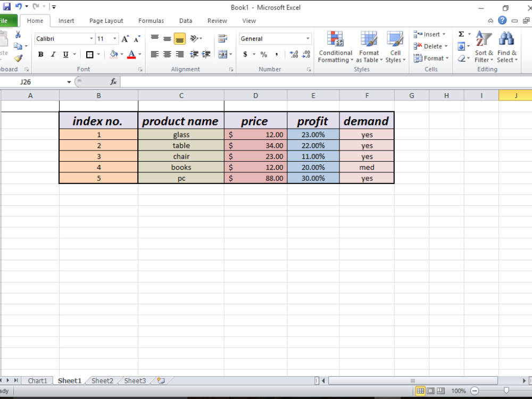Image resolution: width=532 pixels, height=399 pixels.
Task: Switch to the Chart1 sheet tab
Action: coord(37,380)
